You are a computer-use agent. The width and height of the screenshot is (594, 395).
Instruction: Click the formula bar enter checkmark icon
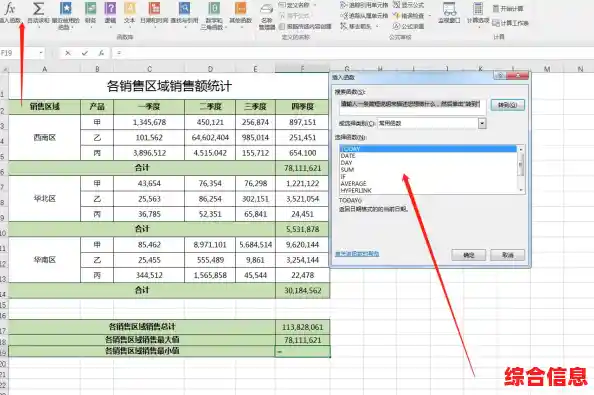click(84, 53)
